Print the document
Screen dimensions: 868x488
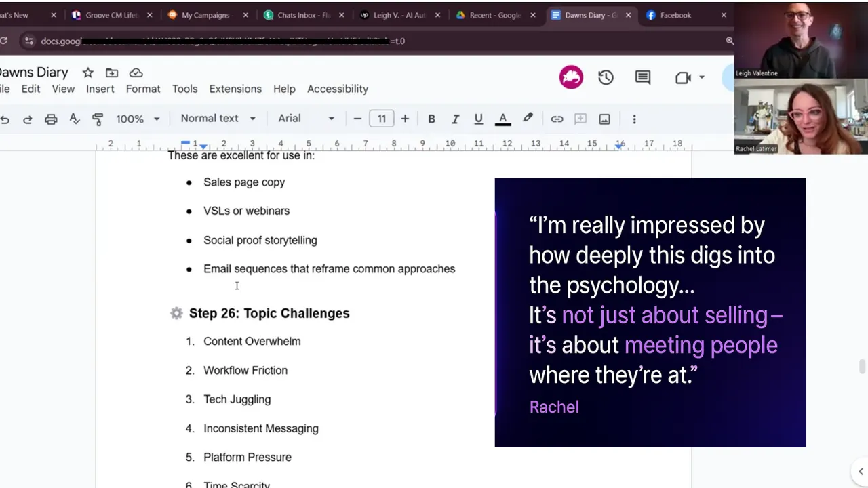[x=51, y=119]
